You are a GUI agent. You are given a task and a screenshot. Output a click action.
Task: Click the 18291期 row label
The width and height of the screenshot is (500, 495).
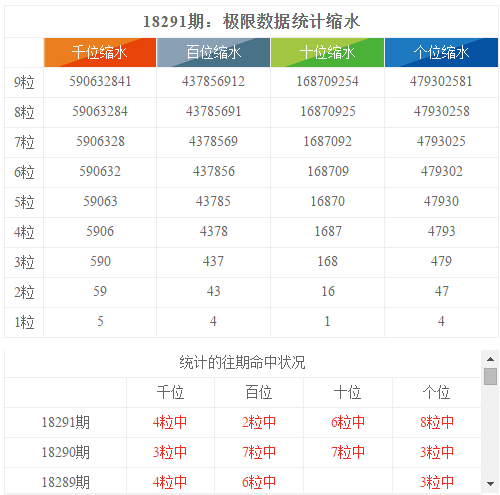pyautogui.click(x=66, y=422)
